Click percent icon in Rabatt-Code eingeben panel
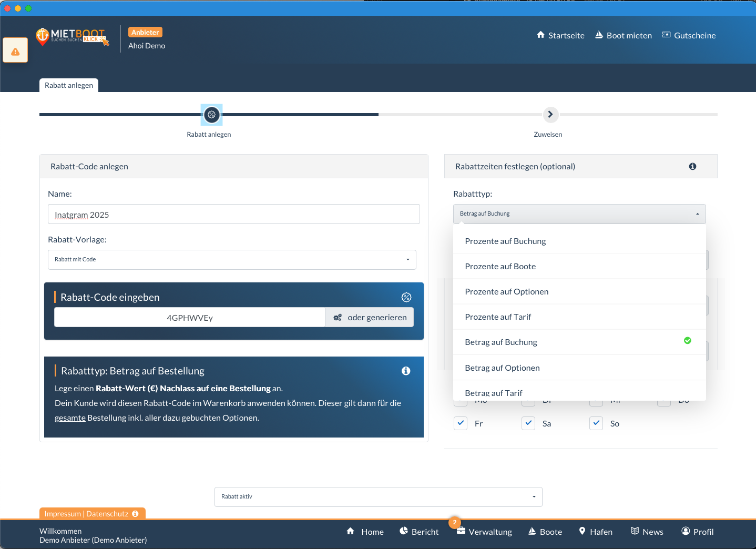 (x=406, y=298)
